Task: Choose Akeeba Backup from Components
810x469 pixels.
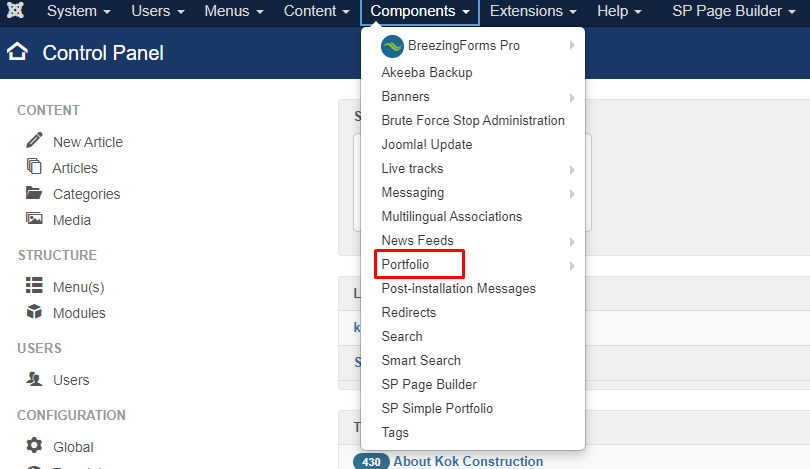Action: coord(427,72)
